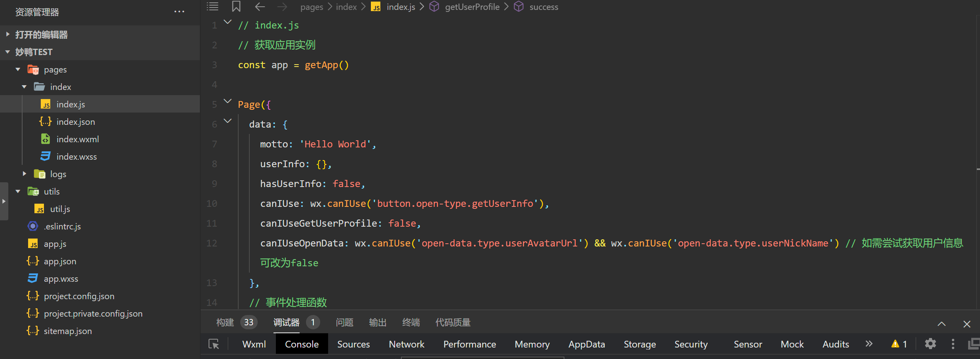
Task: Click the warning triangle count indicator
Action: [899, 344]
